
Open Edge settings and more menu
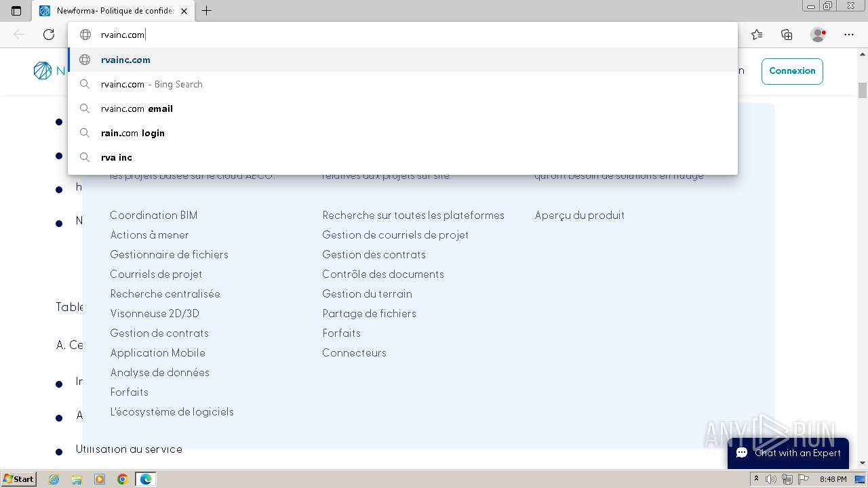tap(849, 35)
